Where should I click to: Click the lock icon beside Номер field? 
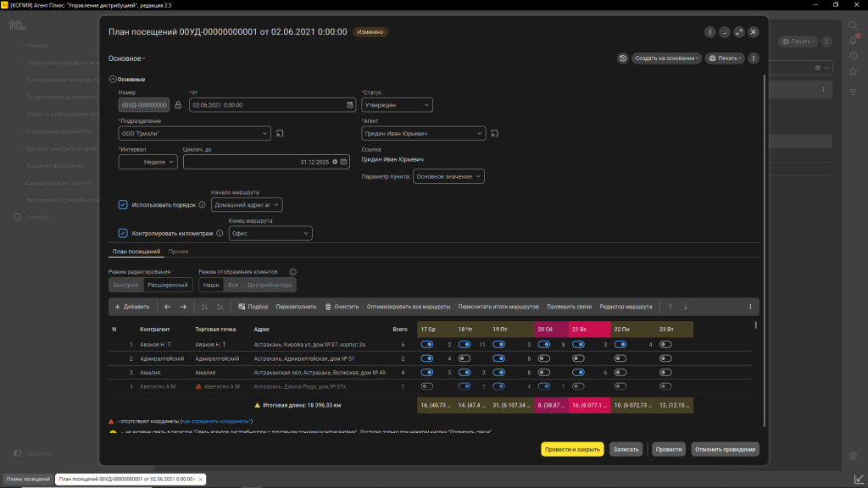(178, 105)
